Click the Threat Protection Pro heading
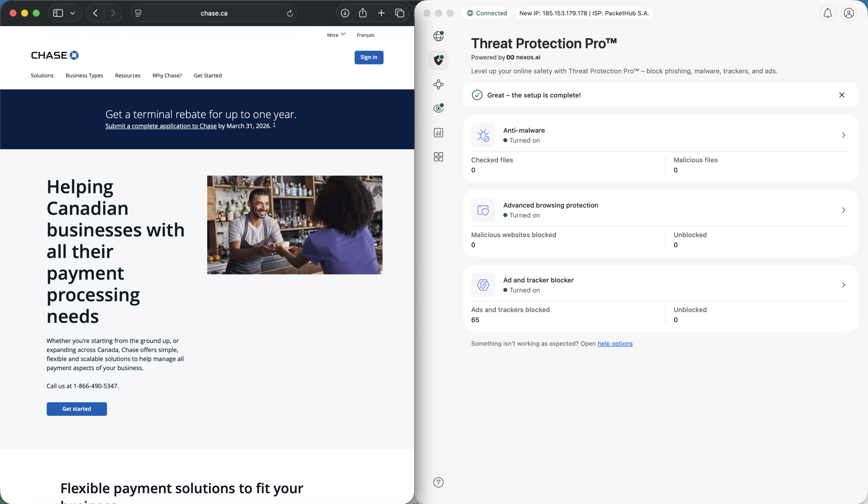Screen dimensions: 868x504 [544, 43]
